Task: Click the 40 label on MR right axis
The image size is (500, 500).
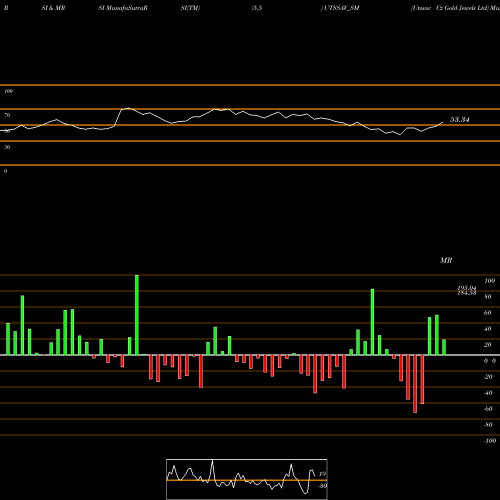Action: coord(488,329)
